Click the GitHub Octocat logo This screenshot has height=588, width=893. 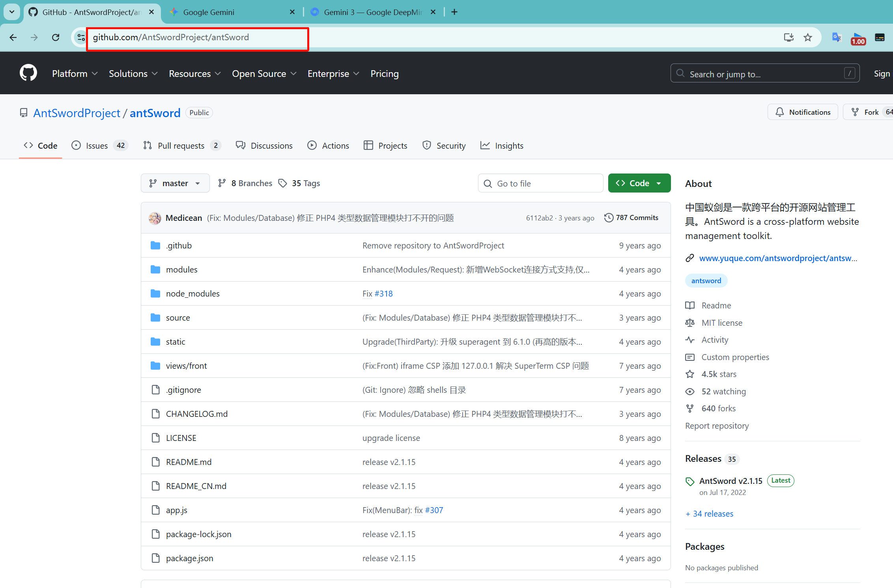pos(28,73)
